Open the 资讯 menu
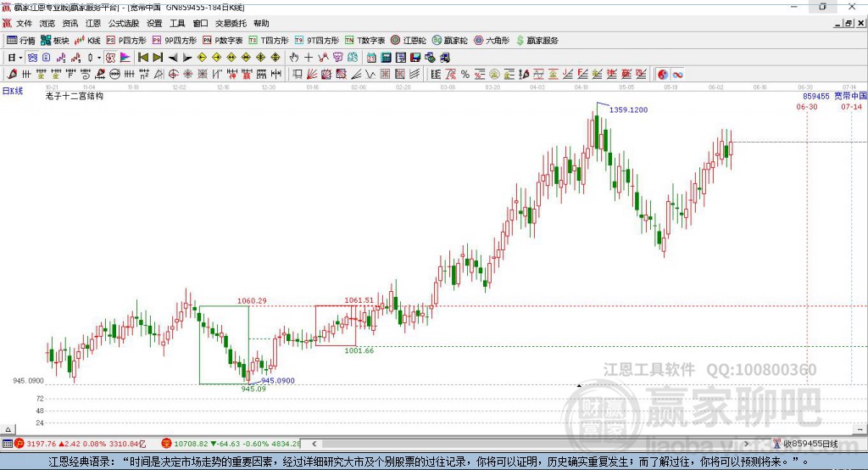This screenshot has height=470, width=868. pyautogui.click(x=70, y=23)
